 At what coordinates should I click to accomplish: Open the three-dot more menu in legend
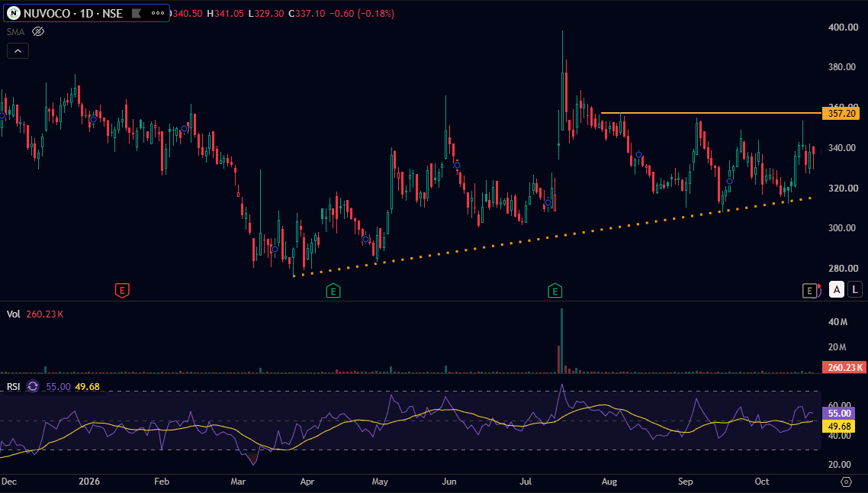(158, 13)
